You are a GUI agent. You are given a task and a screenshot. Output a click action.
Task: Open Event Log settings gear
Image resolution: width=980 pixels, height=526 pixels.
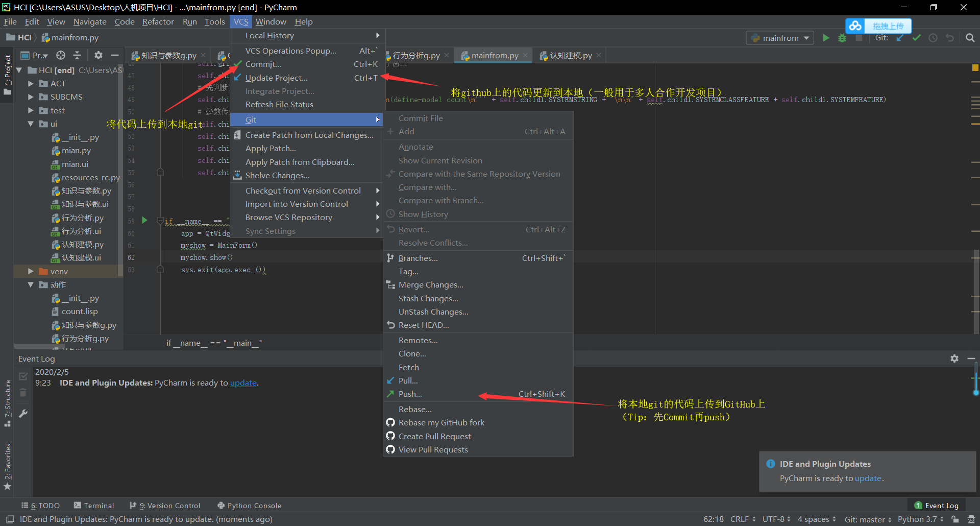[x=954, y=358]
